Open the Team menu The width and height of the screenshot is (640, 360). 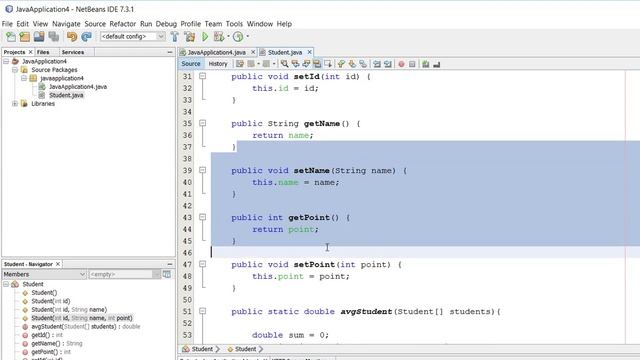[213, 24]
